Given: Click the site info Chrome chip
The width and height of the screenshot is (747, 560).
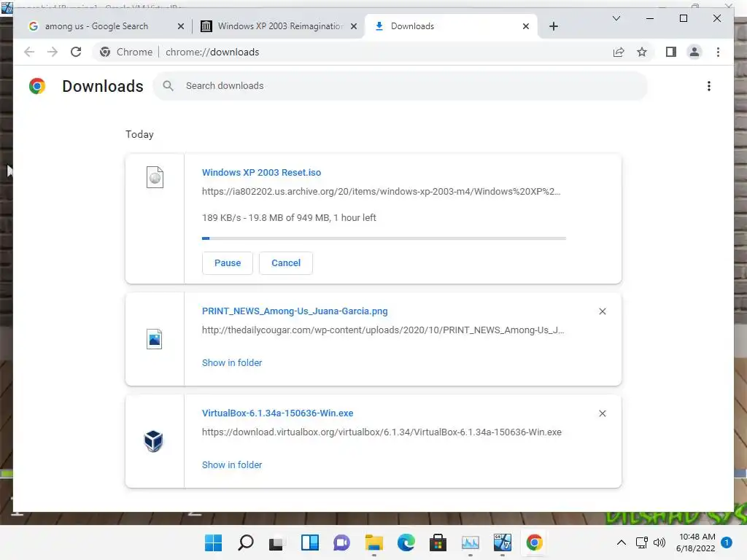Looking at the screenshot, I should 126,52.
